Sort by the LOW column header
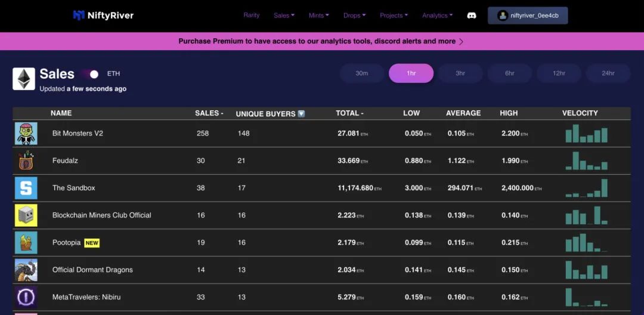 tap(411, 113)
